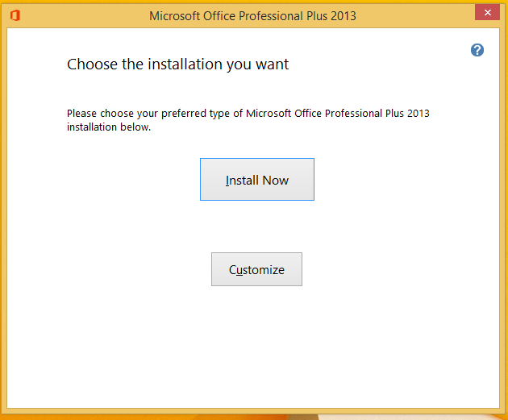508x420 pixels.
Task: Select the help icon in the dialog corner
Action: pyautogui.click(x=477, y=50)
